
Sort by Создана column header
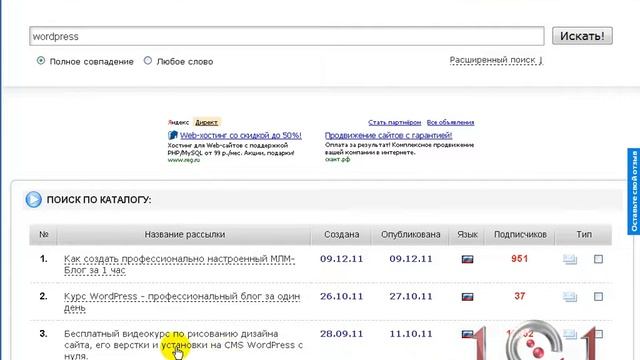tap(342, 235)
